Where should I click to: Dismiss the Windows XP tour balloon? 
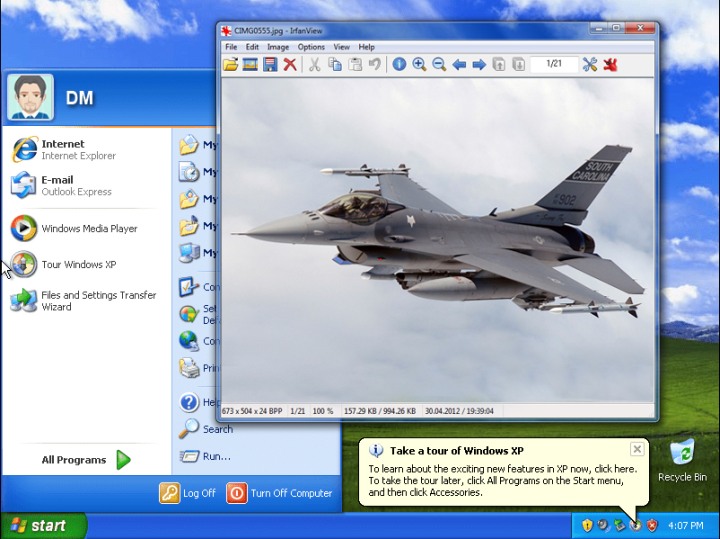(637, 450)
